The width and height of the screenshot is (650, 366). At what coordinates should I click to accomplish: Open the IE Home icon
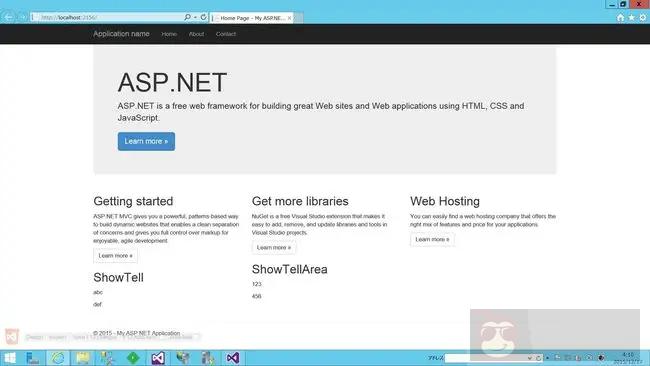click(x=621, y=17)
